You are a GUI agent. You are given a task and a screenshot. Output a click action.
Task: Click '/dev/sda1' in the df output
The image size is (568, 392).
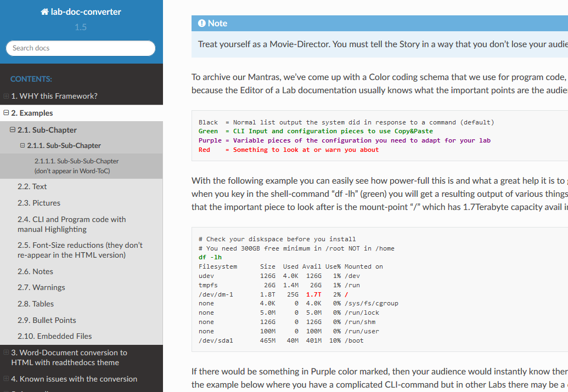coord(216,340)
